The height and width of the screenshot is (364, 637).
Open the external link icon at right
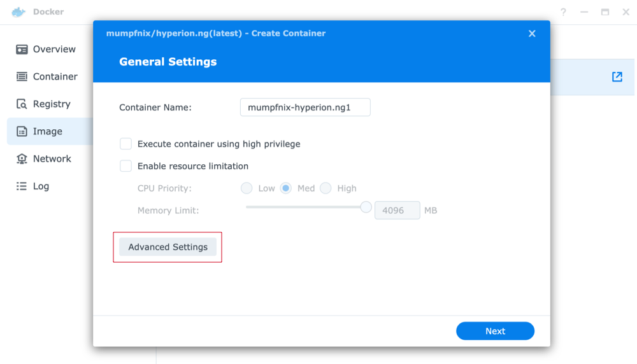tap(617, 77)
